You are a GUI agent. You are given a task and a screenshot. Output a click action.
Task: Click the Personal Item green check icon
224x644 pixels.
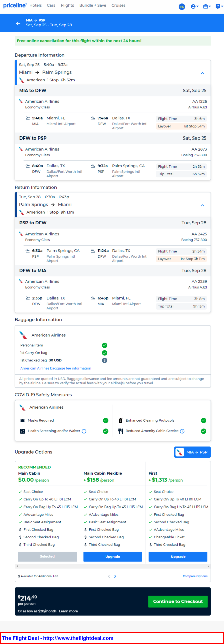105,345
